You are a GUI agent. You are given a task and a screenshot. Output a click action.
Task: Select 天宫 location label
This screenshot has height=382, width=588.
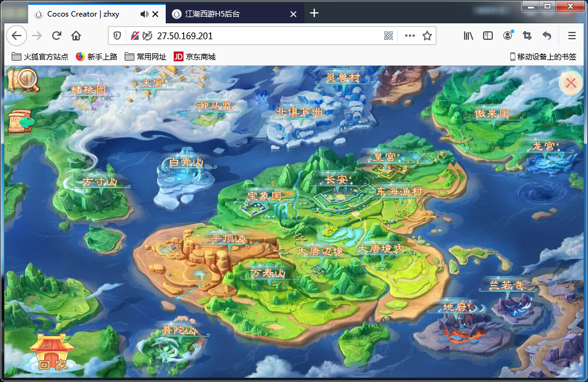coord(152,83)
